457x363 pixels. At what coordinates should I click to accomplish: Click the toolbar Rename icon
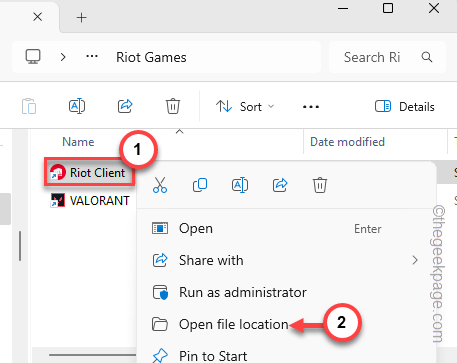(77, 107)
